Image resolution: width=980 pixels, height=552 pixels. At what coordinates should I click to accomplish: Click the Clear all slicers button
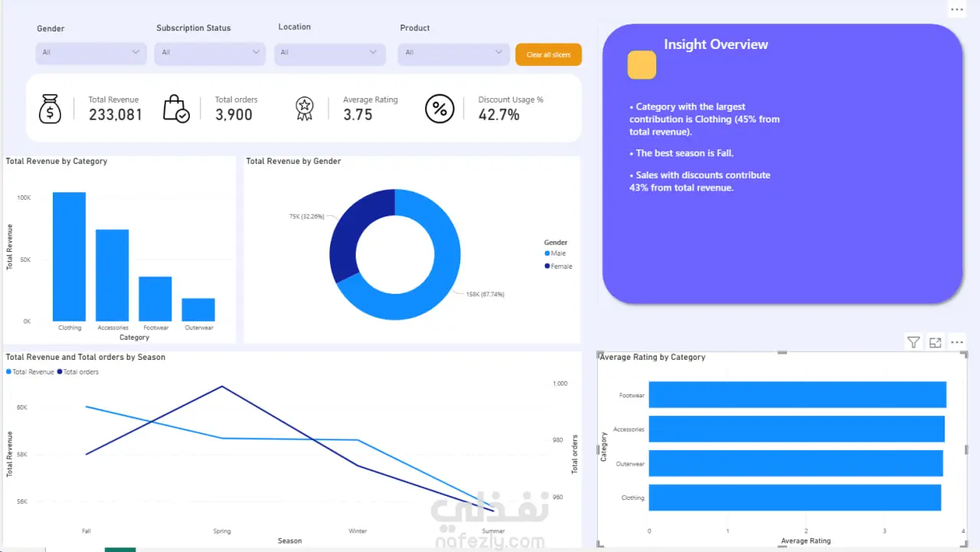[x=548, y=54]
